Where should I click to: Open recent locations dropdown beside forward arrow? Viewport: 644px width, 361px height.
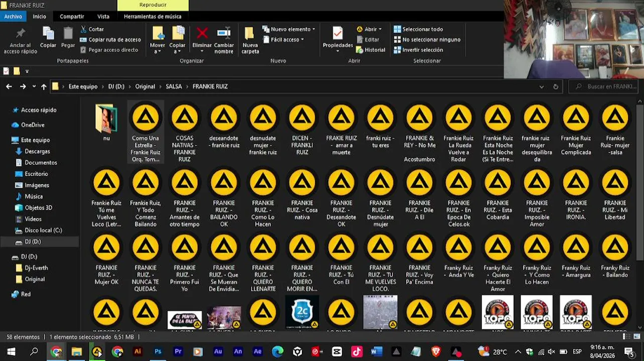[x=34, y=87]
